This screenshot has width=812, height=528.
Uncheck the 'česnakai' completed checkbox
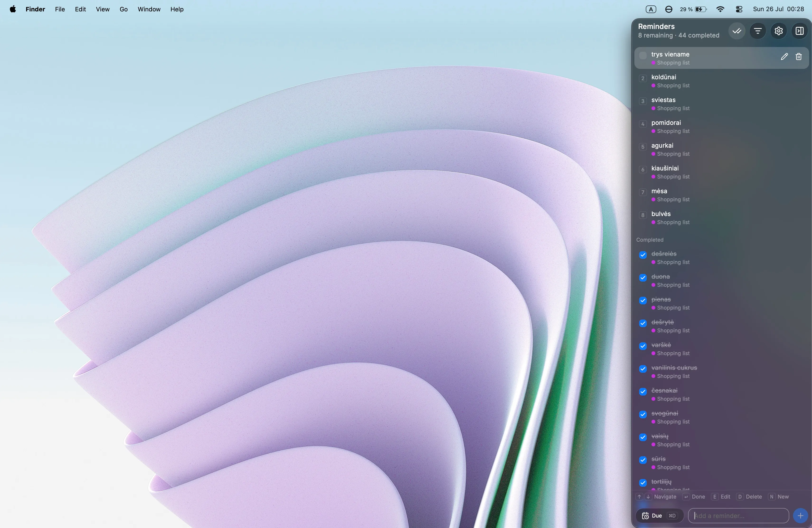[643, 391]
